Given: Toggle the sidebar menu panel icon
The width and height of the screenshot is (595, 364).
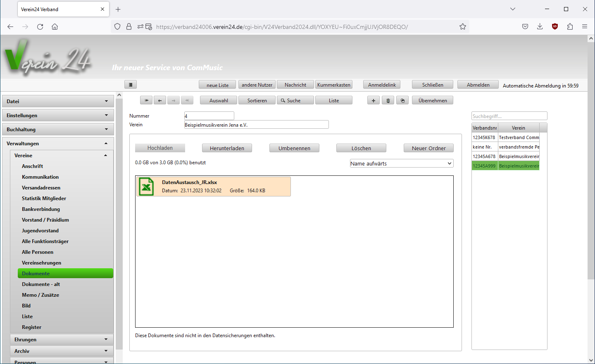Looking at the screenshot, I should coord(131,85).
